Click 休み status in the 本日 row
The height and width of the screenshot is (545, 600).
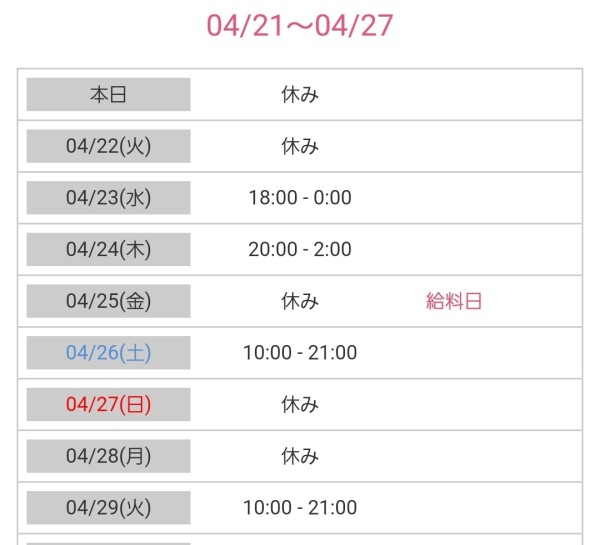[x=300, y=95]
